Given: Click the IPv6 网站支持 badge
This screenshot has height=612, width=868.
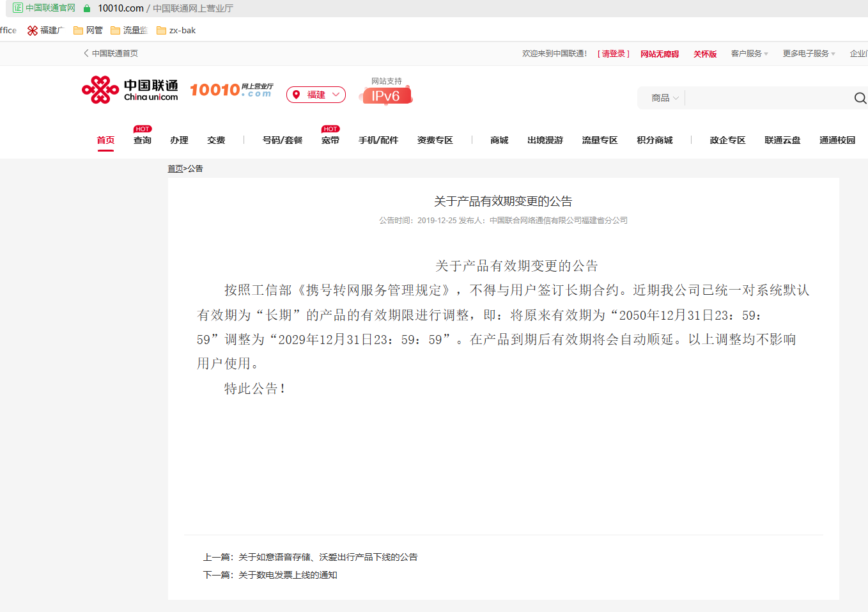Looking at the screenshot, I should click(386, 95).
